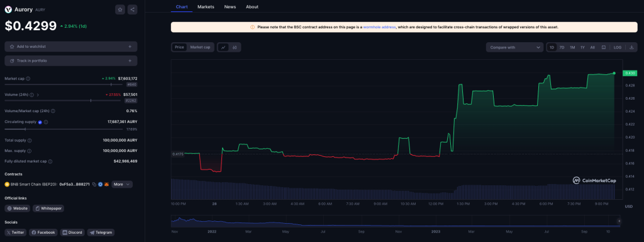Click the contract address 0xF5a3..B88271
644x242 pixels.
(x=75, y=185)
